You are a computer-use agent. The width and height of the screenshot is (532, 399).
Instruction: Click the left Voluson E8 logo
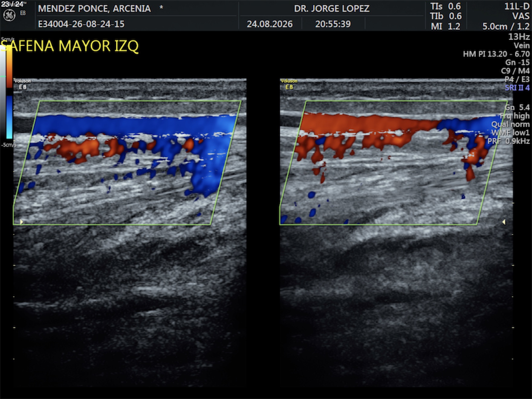(x=23, y=84)
